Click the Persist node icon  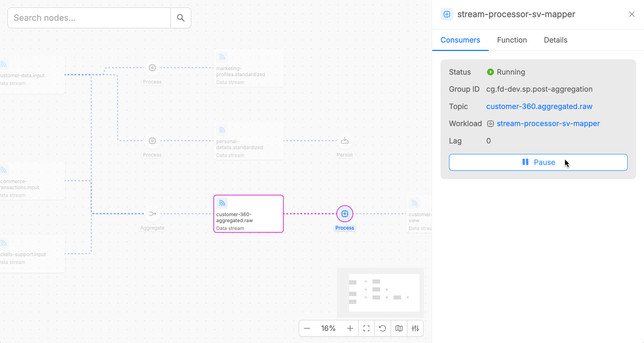[345, 141]
